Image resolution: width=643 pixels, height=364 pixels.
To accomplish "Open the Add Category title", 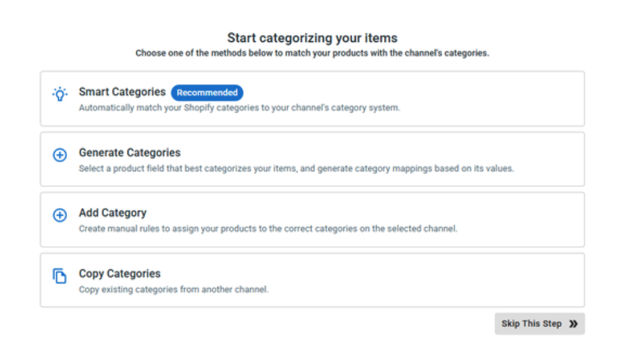I will click(113, 213).
